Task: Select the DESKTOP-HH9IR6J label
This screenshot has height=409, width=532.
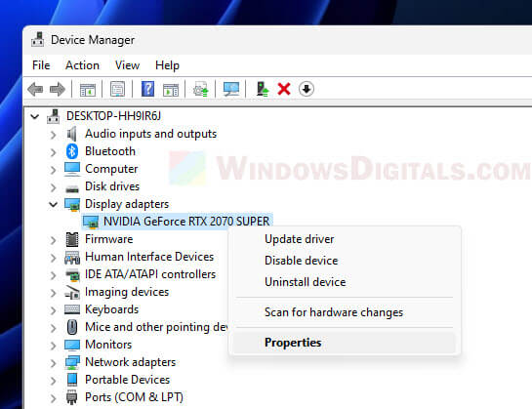Action: coord(113,116)
